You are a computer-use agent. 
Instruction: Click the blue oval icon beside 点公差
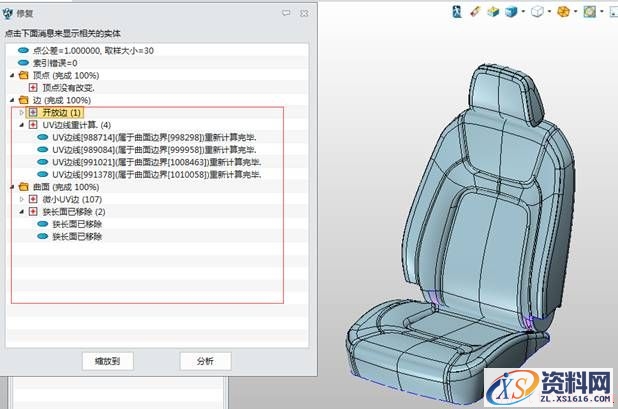(x=24, y=50)
